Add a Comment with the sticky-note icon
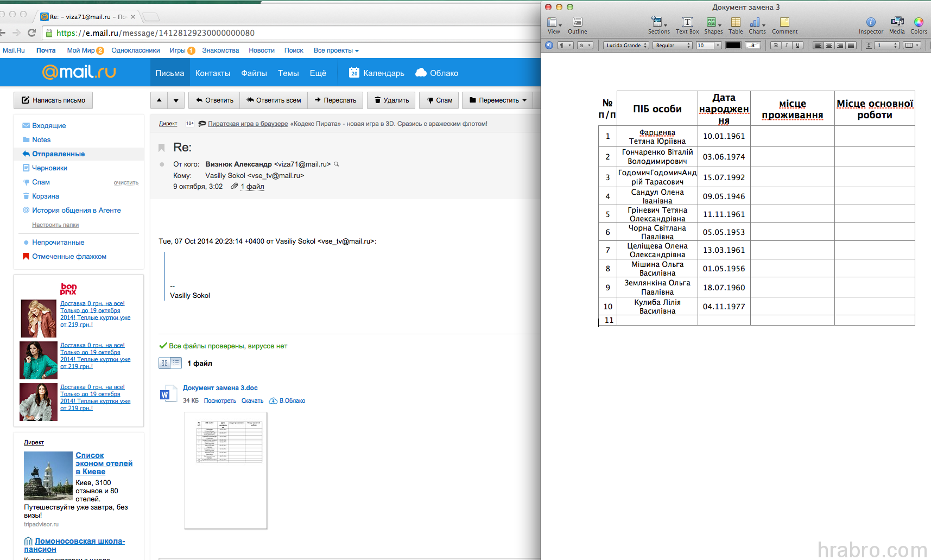Viewport: 931px width, 560px height. point(784,23)
